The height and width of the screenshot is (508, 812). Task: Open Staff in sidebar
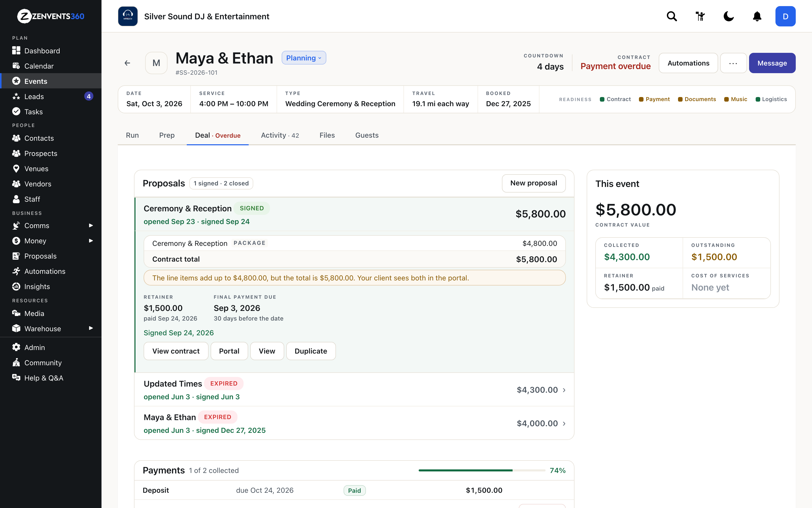coord(51,199)
